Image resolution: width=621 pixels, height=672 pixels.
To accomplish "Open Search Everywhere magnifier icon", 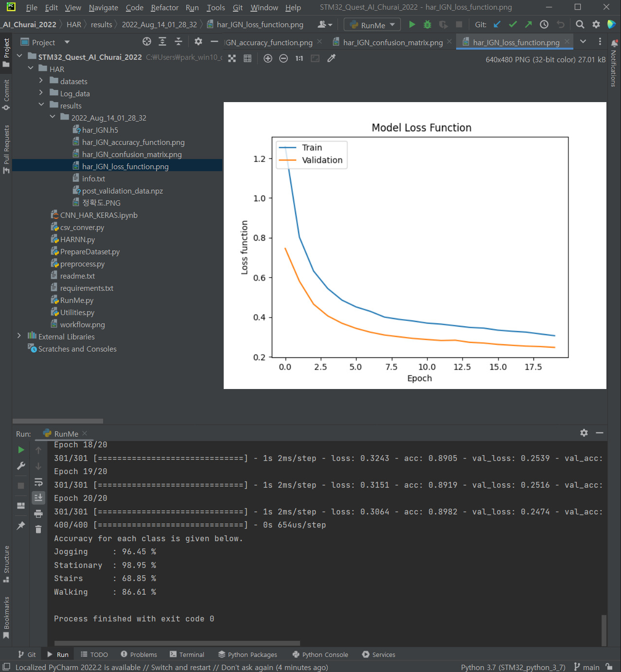I will 580,25.
